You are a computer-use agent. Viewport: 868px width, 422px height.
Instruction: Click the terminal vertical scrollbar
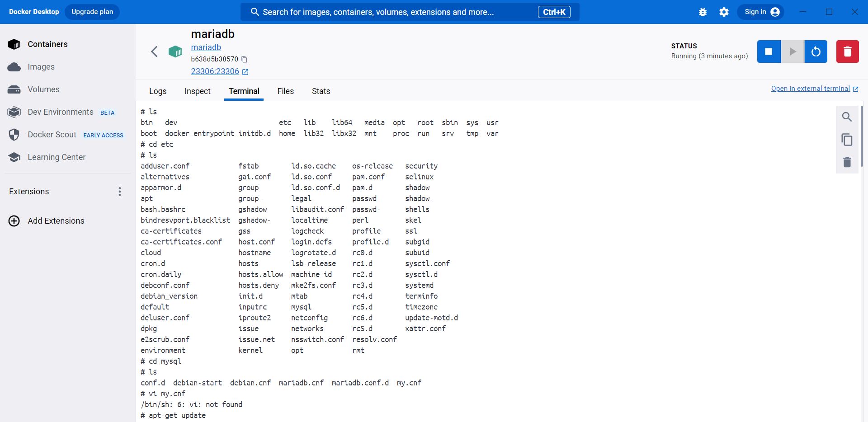[862, 136]
